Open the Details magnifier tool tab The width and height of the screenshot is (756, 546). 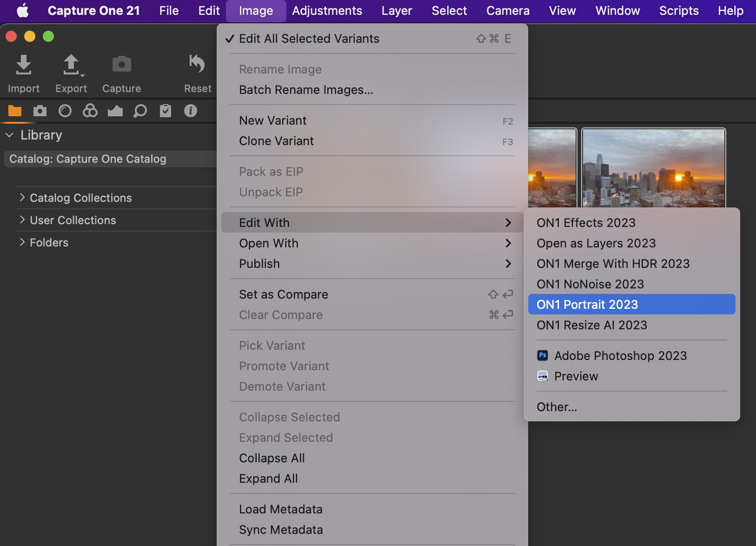[x=140, y=111]
